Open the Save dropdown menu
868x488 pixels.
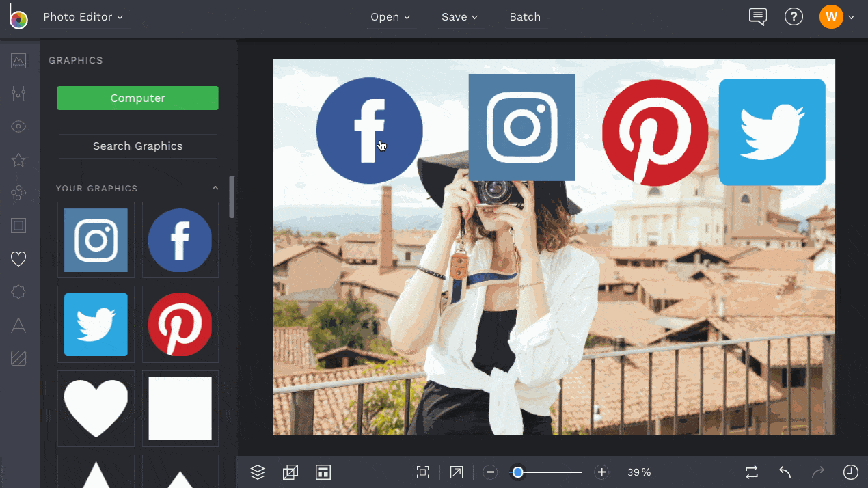click(459, 17)
